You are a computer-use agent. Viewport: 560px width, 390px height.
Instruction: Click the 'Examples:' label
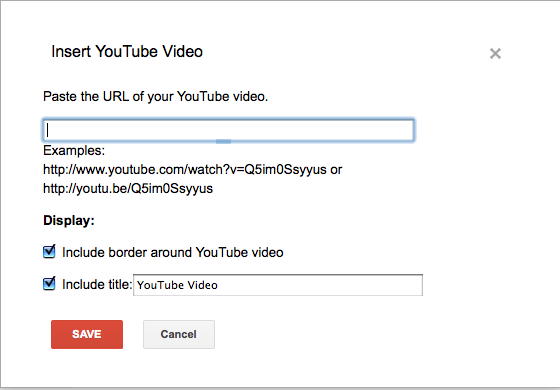coord(74,151)
